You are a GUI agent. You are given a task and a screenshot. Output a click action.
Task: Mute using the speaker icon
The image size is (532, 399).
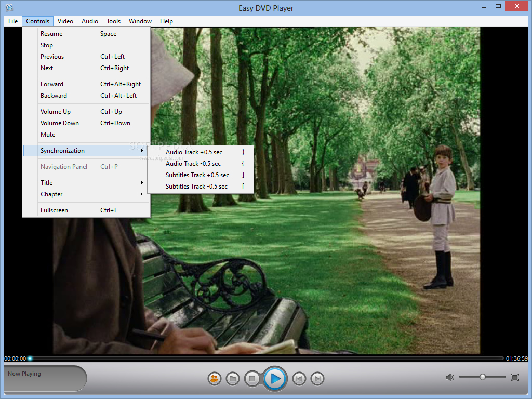[x=449, y=377]
